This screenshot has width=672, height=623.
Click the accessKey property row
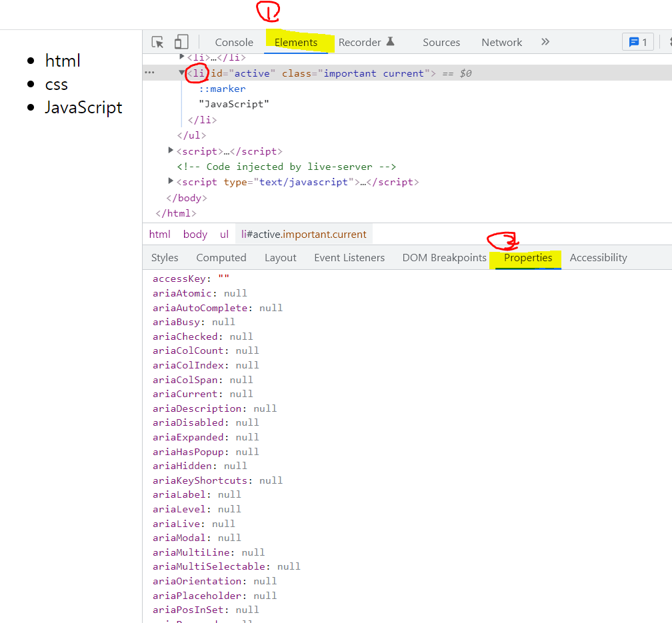(191, 279)
